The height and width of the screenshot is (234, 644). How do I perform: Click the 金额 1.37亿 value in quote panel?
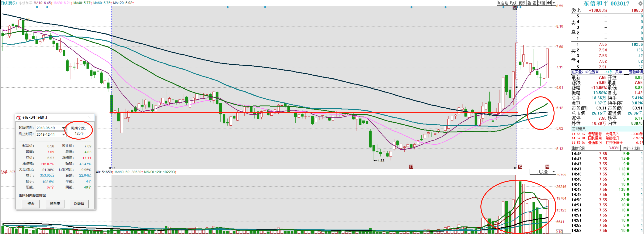(x=600, y=103)
